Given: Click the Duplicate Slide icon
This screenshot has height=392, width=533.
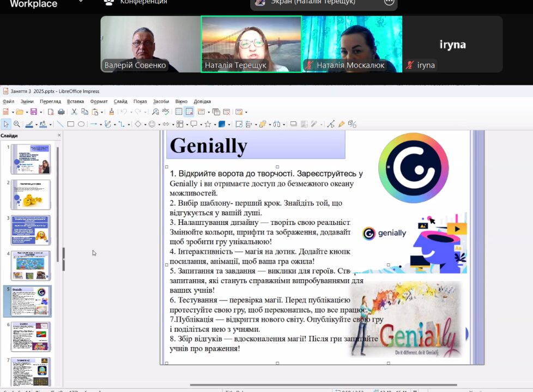Looking at the screenshot, I should pos(216,112).
